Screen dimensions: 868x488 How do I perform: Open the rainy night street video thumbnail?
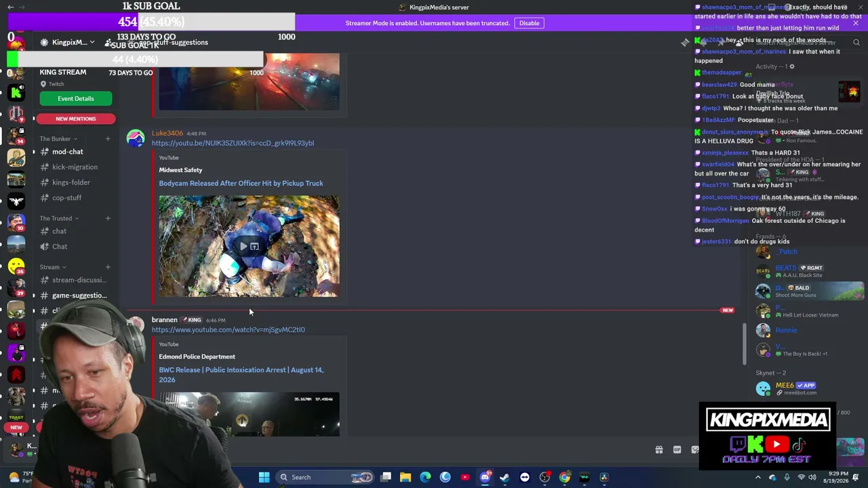click(250, 82)
